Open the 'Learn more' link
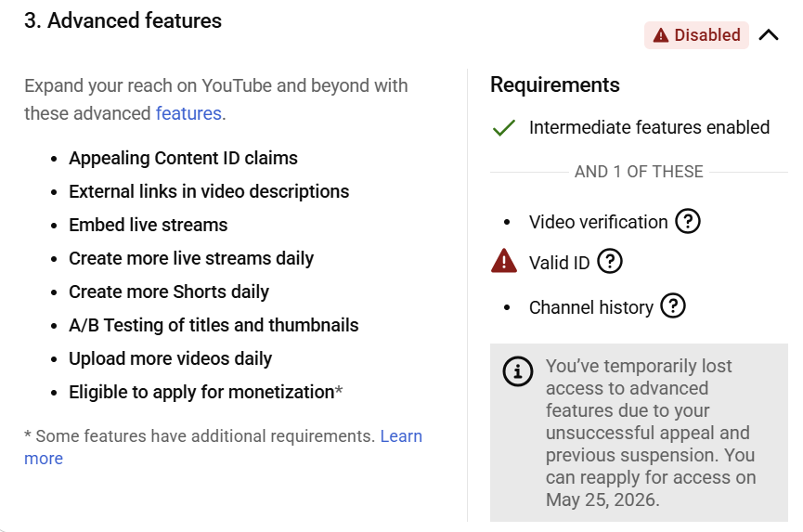The width and height of the screenshot is (803, 532). point(224,447)
